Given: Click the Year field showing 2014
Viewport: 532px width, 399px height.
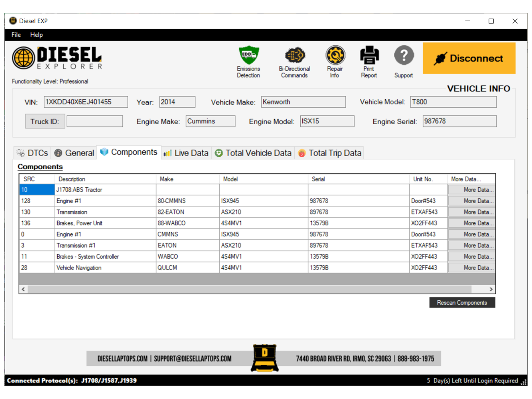Looking at the screenshot, I should click(x=177, y=102).
